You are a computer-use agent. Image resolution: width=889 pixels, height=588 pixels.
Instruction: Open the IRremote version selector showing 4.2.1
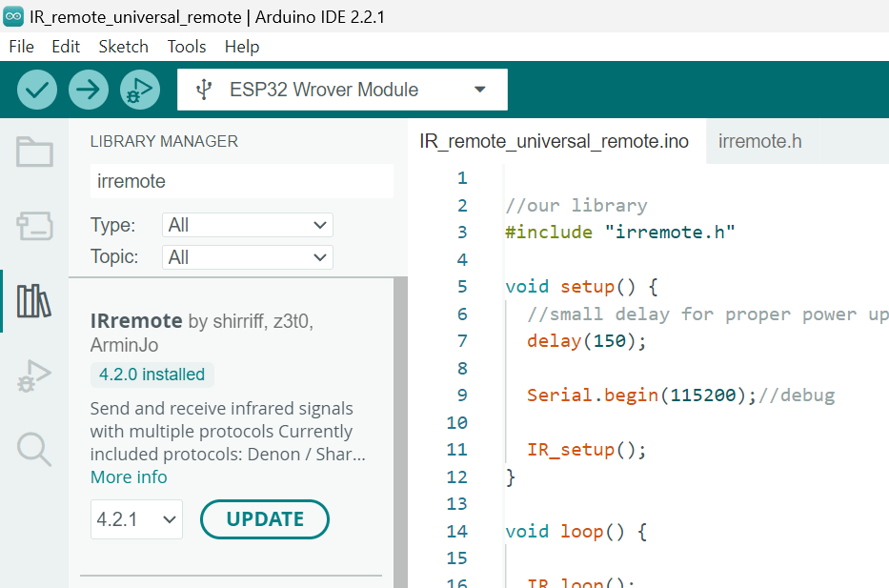pyautogui.click(x=136, y=519)
